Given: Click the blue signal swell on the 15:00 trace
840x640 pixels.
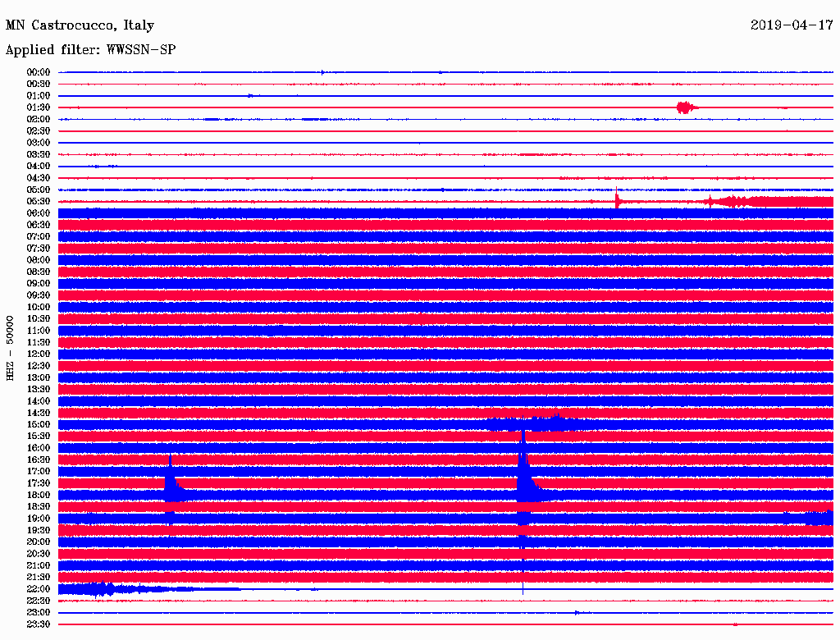Looking at the screenshot, I should click(x=538, y=423).
